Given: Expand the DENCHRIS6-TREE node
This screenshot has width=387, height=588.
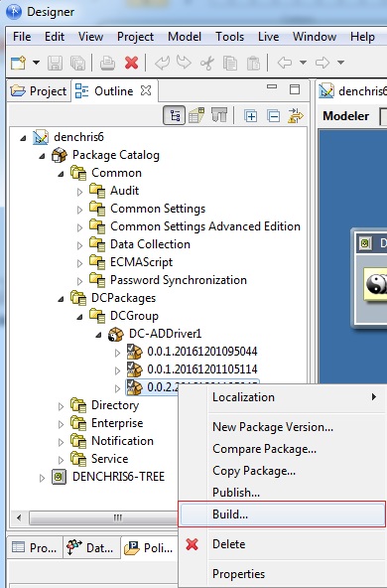Looking at the screenshot, I should (x=42, y=478).
